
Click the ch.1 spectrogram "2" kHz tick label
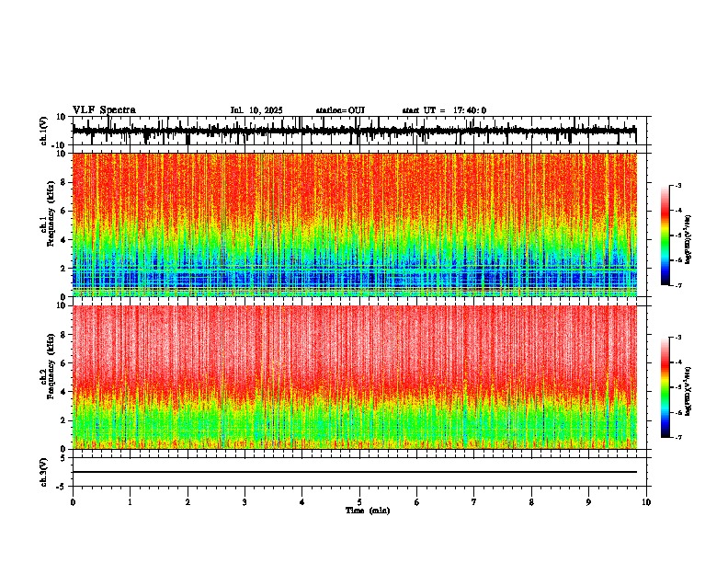(x=63, y=268)
